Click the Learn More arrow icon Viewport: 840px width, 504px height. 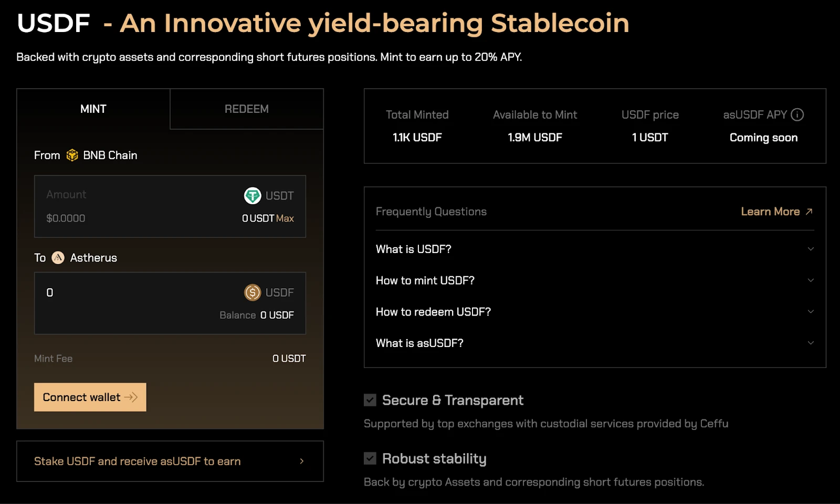click(809, 212)
